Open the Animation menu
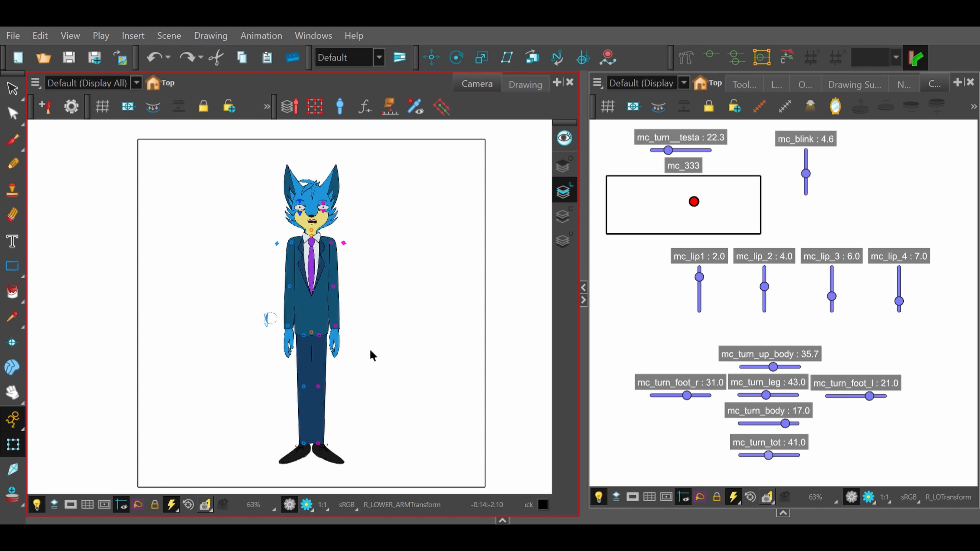 pos(261,35)
